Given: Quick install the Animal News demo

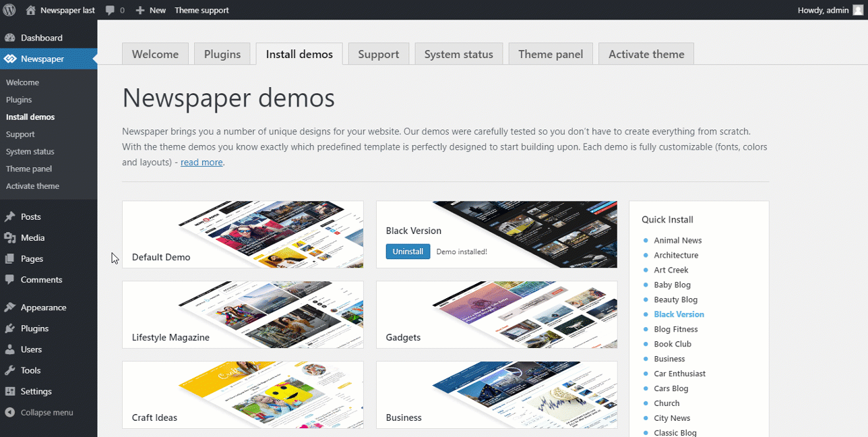Looking at the screenshot, I should click(677, 240).
